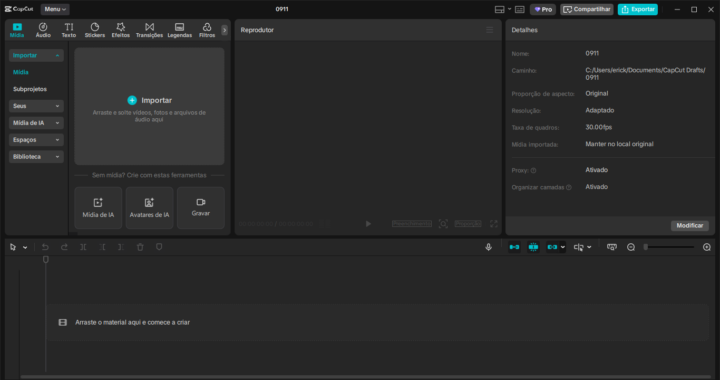This screenshot has width=720, height=380.
Task: Click the timeline playhead marker
Action: tap(45, 260)
